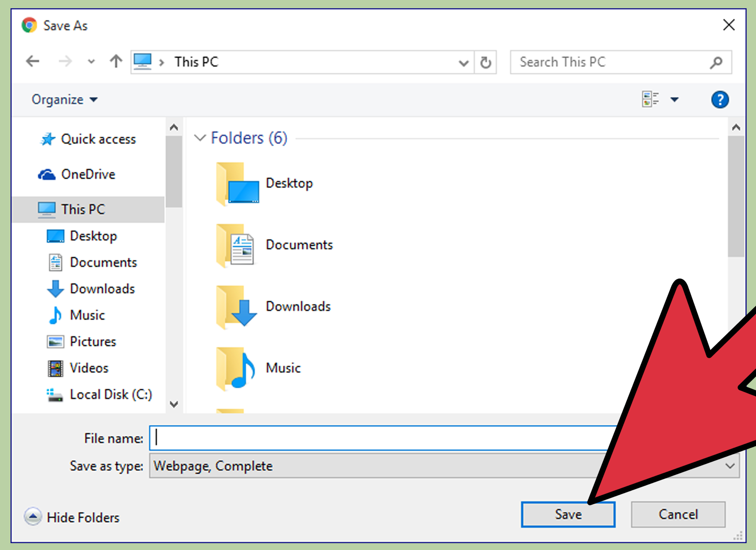756x550 pixels.
Task: Open the recent locations dropdown arrow
Action: 91,62
